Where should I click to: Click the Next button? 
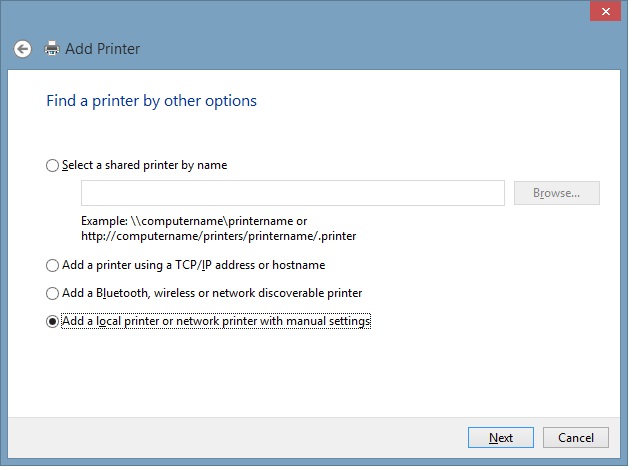tap(501, 438)
